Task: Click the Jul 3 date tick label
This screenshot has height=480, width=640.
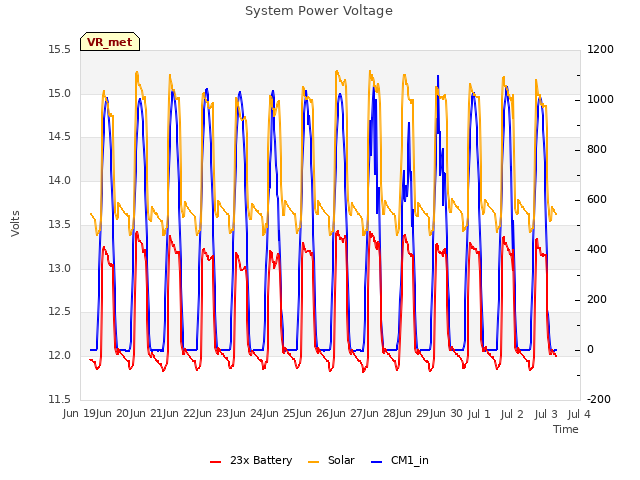Action: (546, 414)
